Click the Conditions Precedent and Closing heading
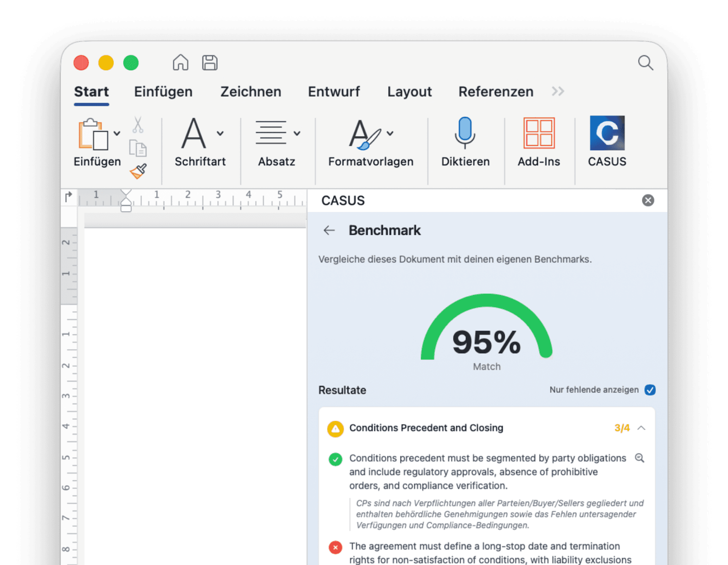The height and width of the screenshot is (565, 728). pos(426,428)
